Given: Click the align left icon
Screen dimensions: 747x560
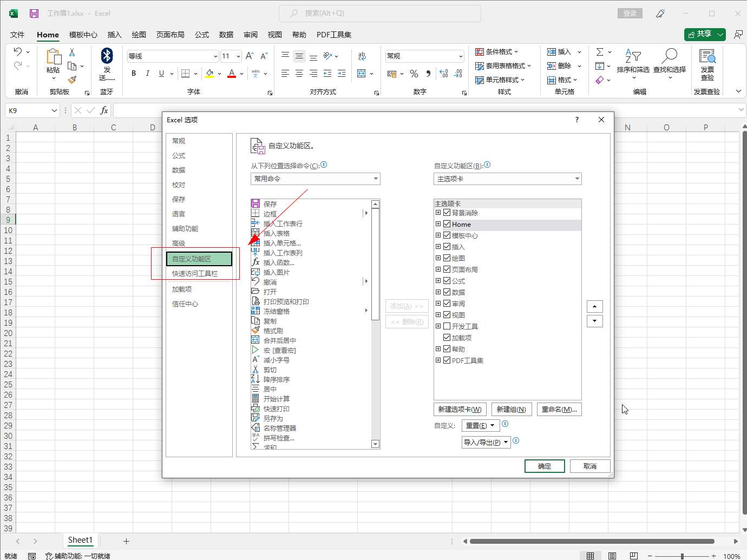Looking at the screenshot, I should (x=285, y=74).
